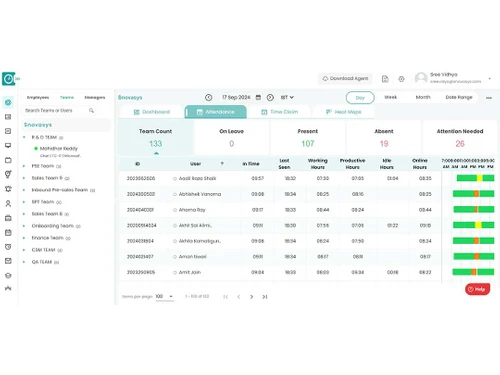Click the user avatar picture
This screenshot has width=500, height=375.
pyautogui.click(x=421, y=78)
